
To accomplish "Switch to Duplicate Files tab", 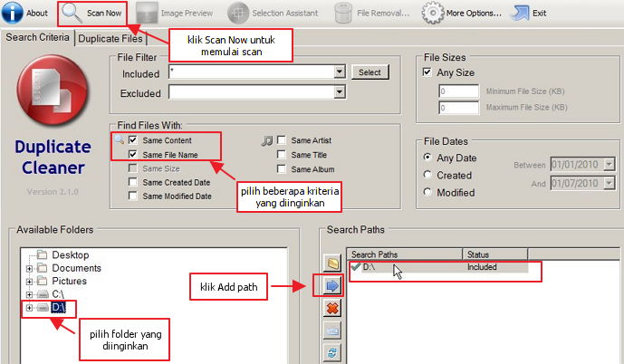I will click(110, 39).
